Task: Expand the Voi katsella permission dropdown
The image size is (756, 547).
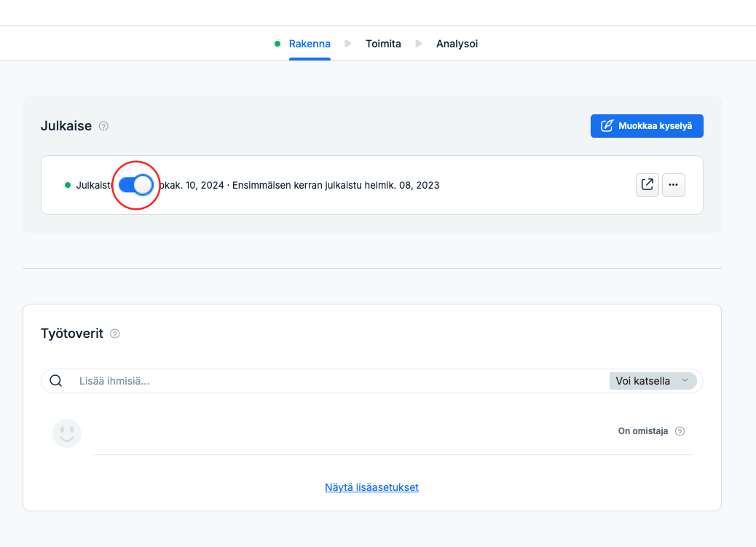Action: (653, 381)
